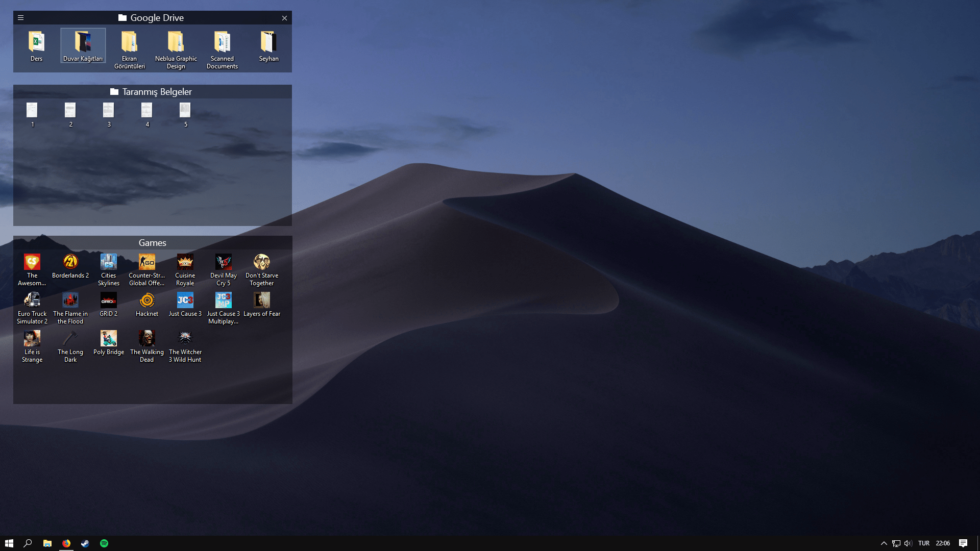The image size is (980, 551).
Task: Expand the hidden system tray icons chevron
Action: pos(884,543)
